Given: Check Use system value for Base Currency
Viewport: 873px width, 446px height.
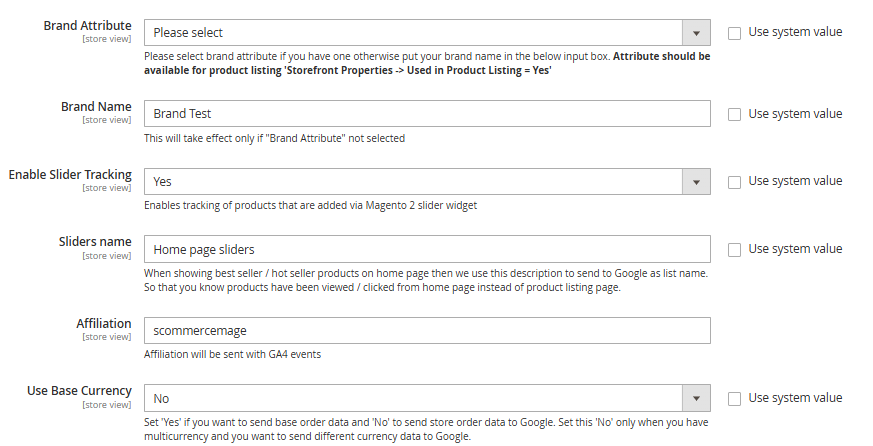Looking at the screenshot, I should [x=735, y=399].
